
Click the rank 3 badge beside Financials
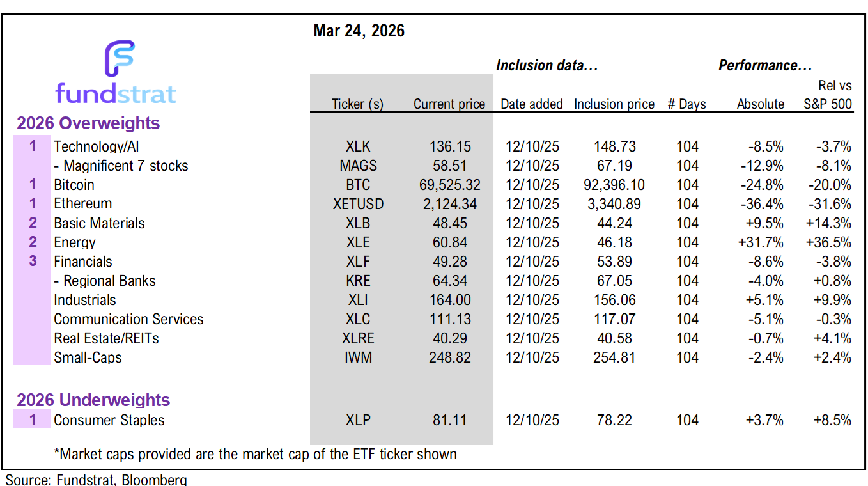(33, 262)
